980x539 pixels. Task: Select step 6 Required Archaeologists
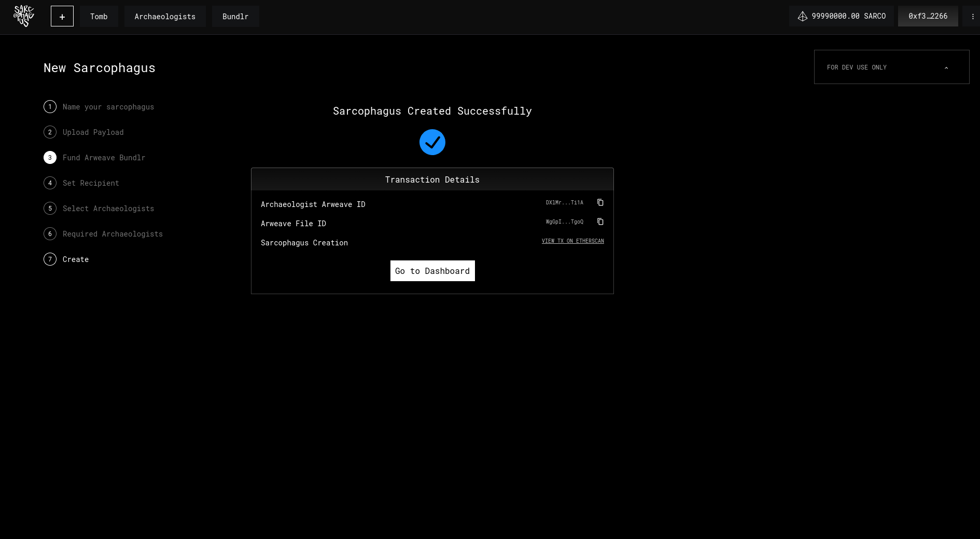coord(113,233)
